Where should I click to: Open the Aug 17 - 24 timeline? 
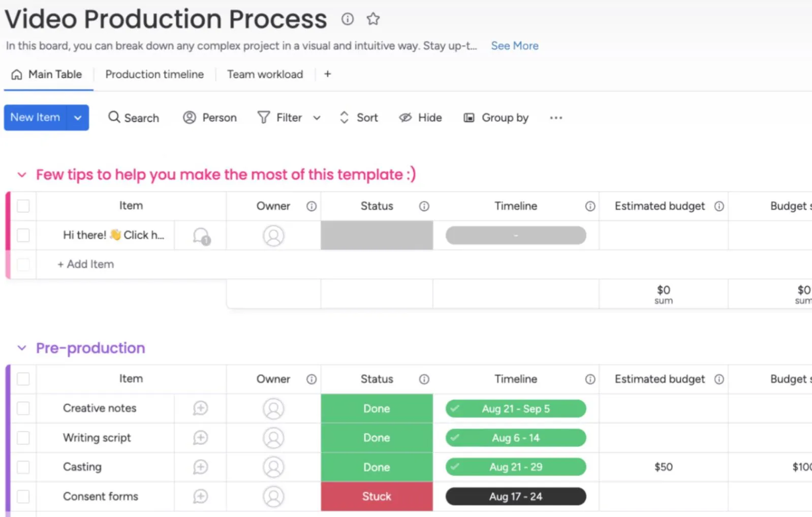[516, 497]
